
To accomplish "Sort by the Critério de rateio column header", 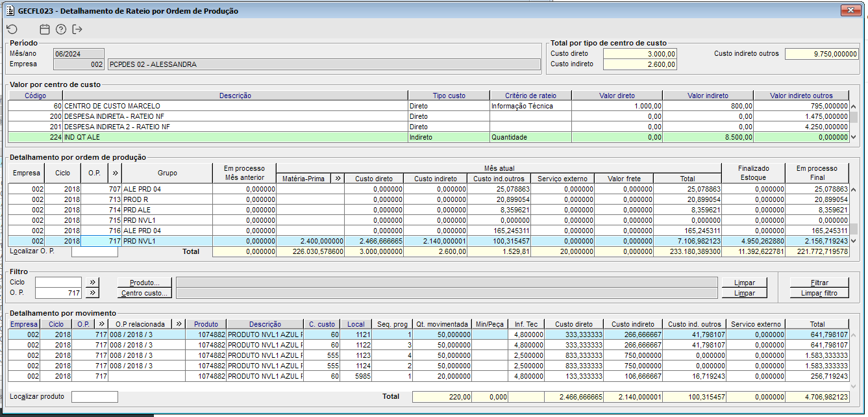I will 530,95.
